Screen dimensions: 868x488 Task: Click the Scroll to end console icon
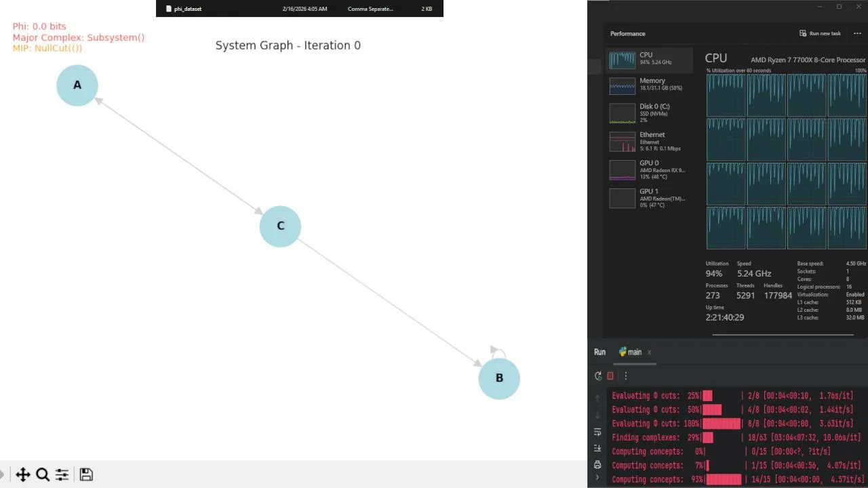click(597, 448)
